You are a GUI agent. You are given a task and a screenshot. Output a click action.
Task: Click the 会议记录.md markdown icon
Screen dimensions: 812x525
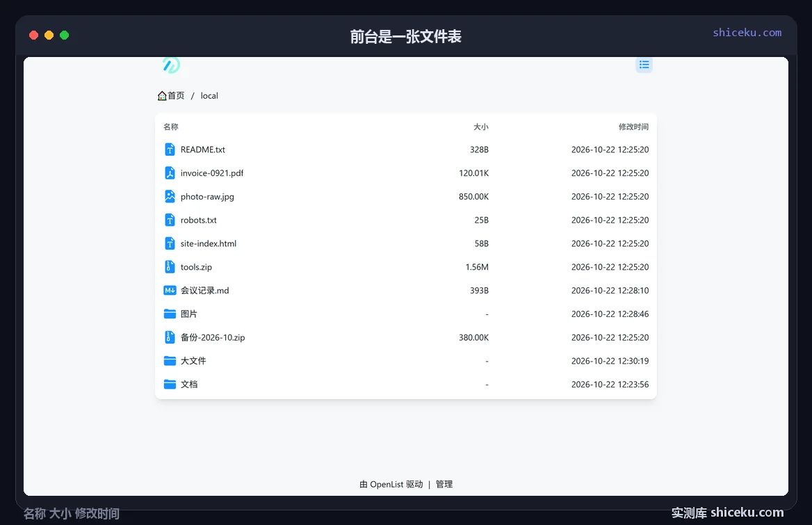point(170,291)
